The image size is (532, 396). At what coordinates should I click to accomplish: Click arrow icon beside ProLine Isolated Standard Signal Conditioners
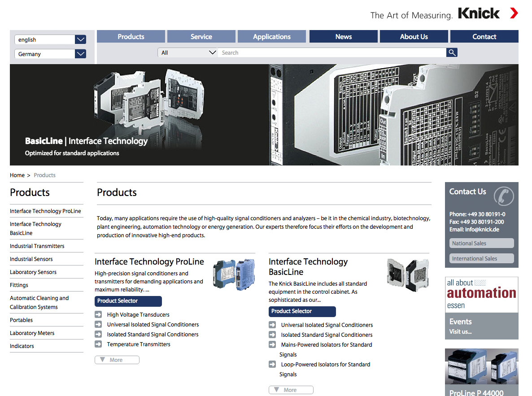click(98, 334)
